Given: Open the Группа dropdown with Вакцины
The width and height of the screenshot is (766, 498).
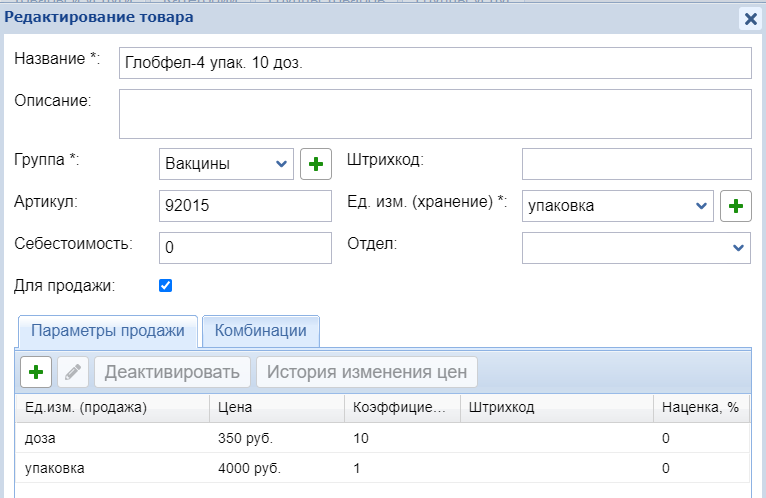Looking at the screenshot, I should [x=226, y=164].
